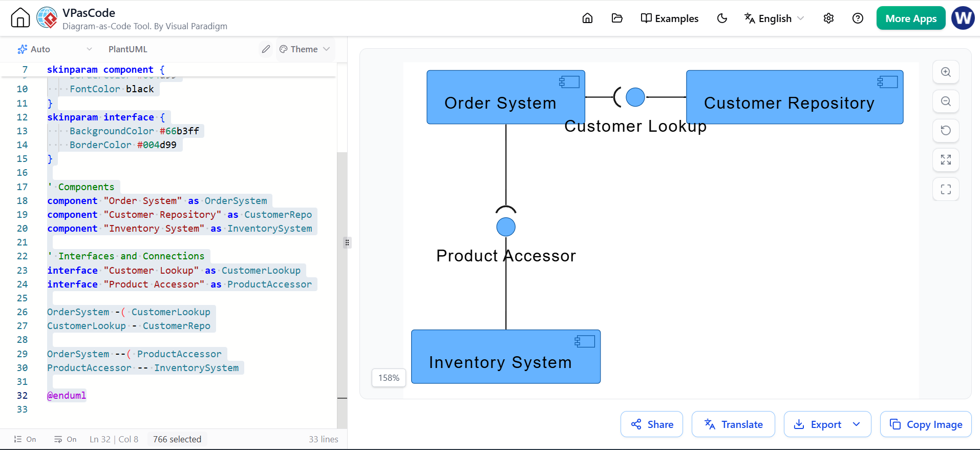Expand the English language dropdown
The width and height of the screenshot is (980, 450).
coord(774,18)
